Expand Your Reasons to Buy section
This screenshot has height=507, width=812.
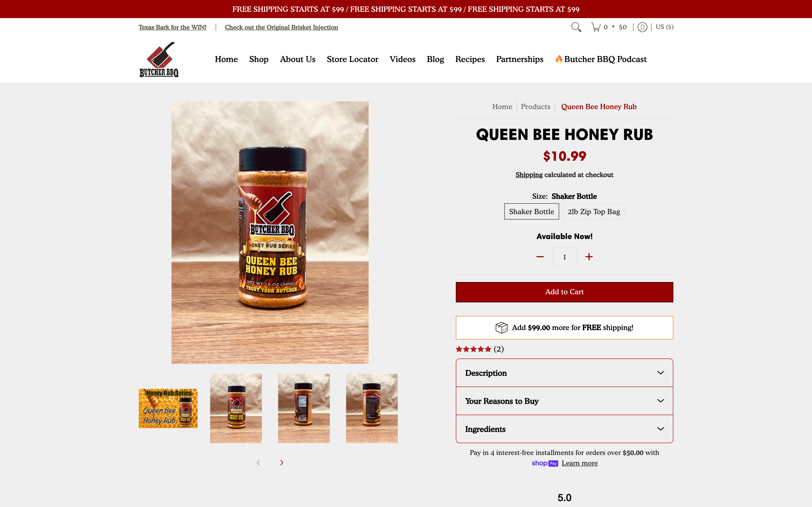point(564,401)
